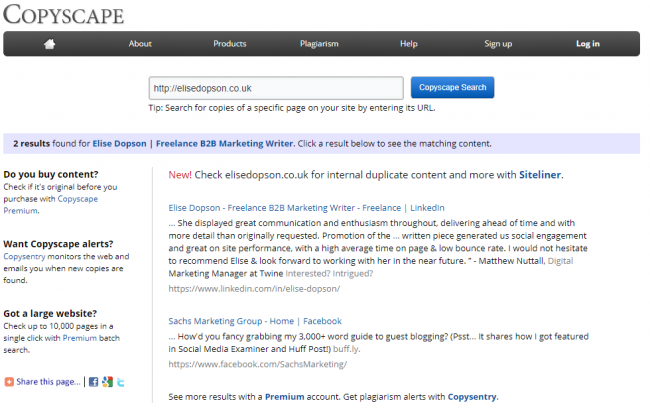This screenshot has width=650, height=413.
Task: Click the Share this page link
Action: point(48,381)
